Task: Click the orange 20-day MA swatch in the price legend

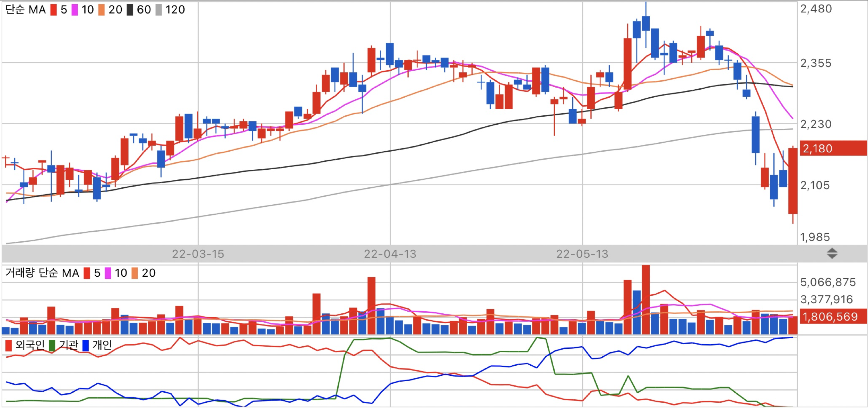Action: [101, 10]
